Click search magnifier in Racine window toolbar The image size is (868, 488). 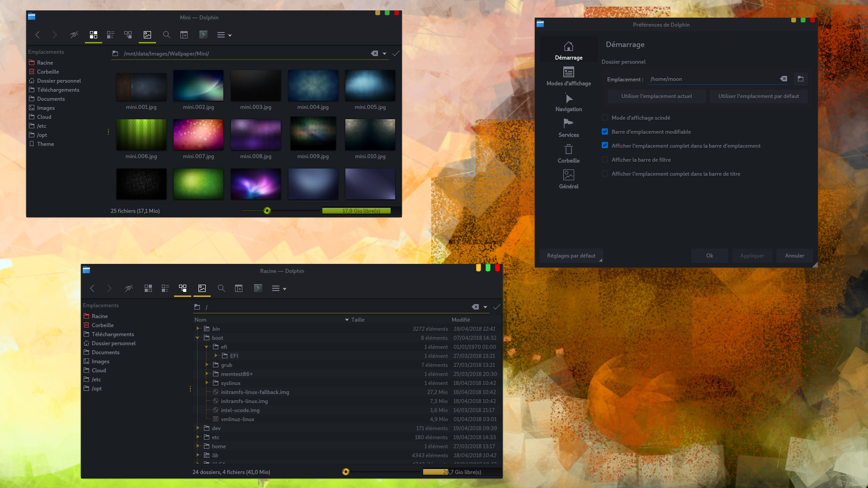pos(221,288)
